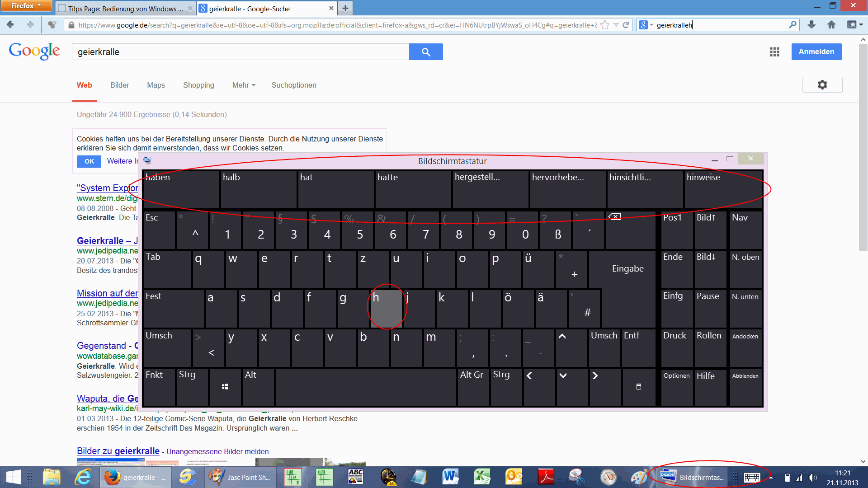868x488 pixels.
Task: Click the Google apps grid icon
Action: tap(774, 52)
